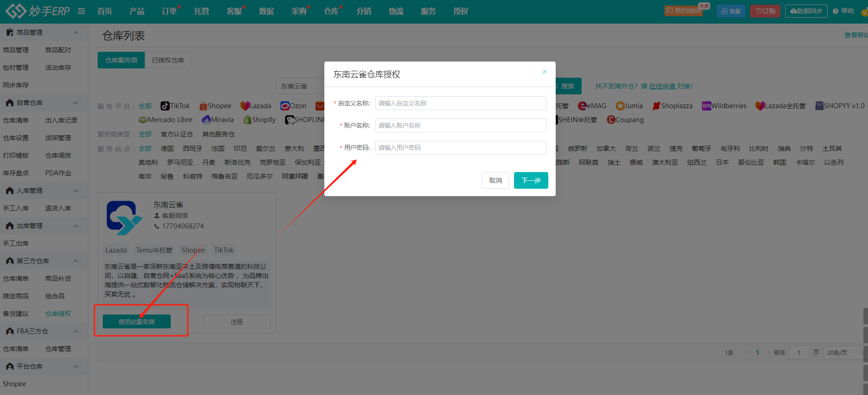This screenshot has width=868, height=395.
Task: Select the Coupang platform filter
Action: click(x=625, y=120)
